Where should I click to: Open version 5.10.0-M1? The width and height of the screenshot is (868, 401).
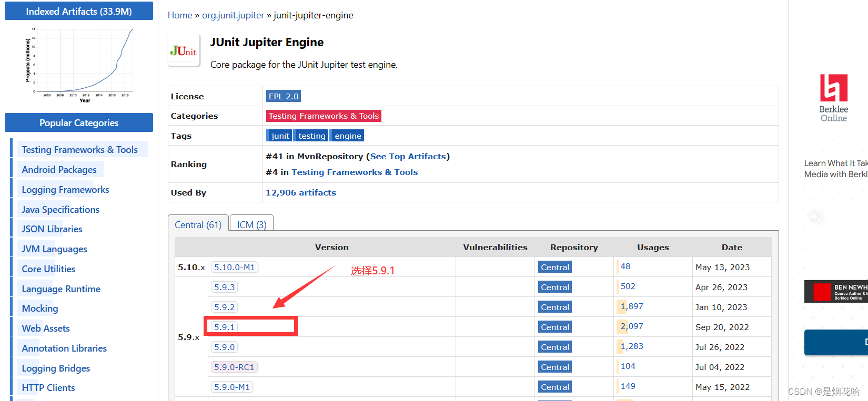235,267
